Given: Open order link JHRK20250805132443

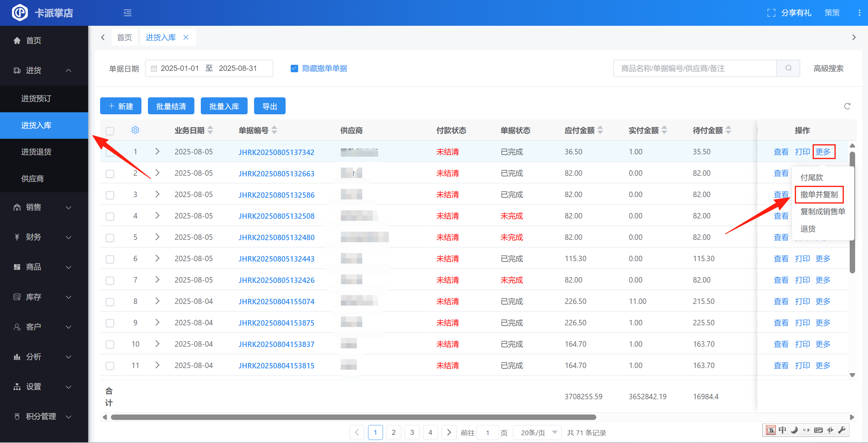Looking at the screenshot, I should [276, 259].
